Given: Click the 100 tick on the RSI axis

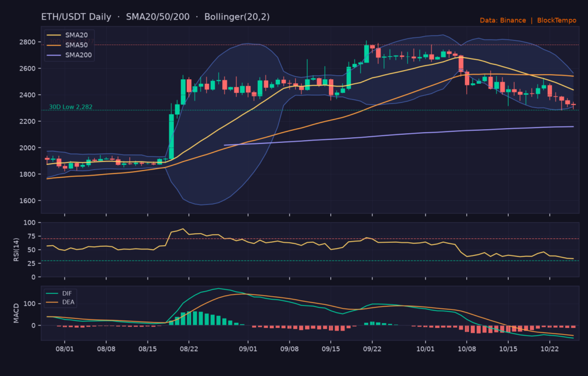Looking at the screenshot, I should coord(30,223).
